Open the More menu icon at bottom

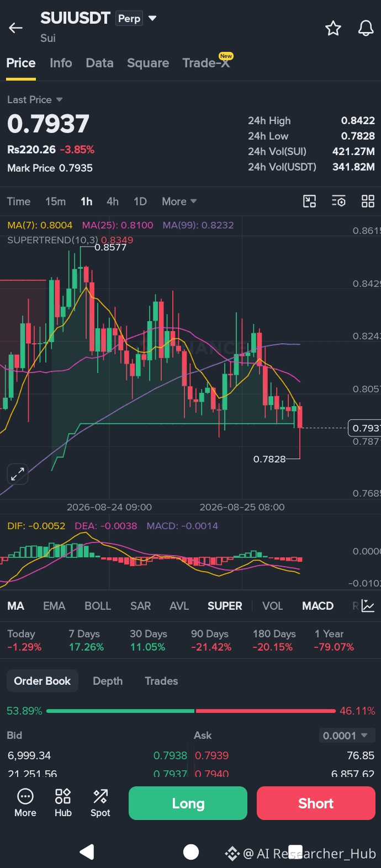click(25, 803)
